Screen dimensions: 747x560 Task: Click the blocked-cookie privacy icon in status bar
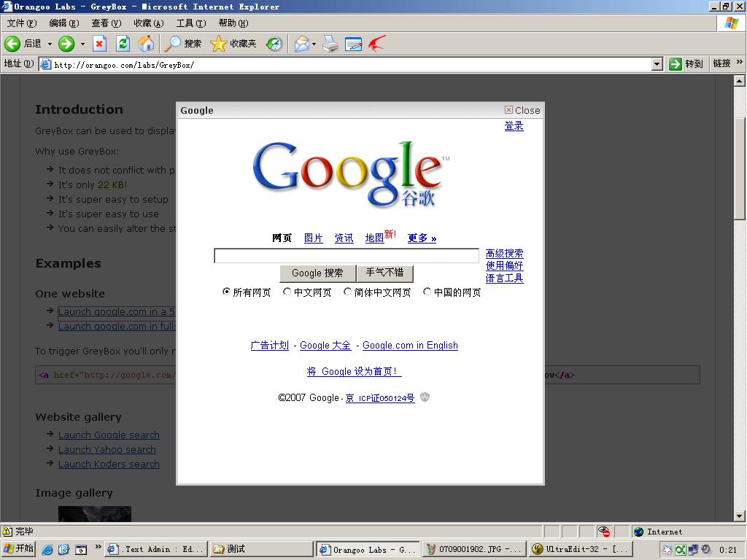603,532
